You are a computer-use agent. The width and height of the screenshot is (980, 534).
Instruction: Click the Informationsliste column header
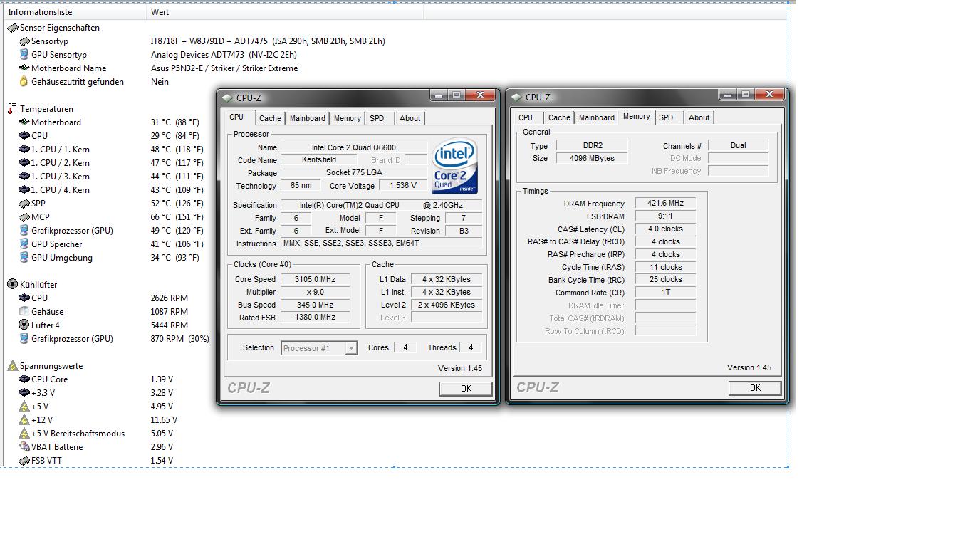(x=74, y=12)
